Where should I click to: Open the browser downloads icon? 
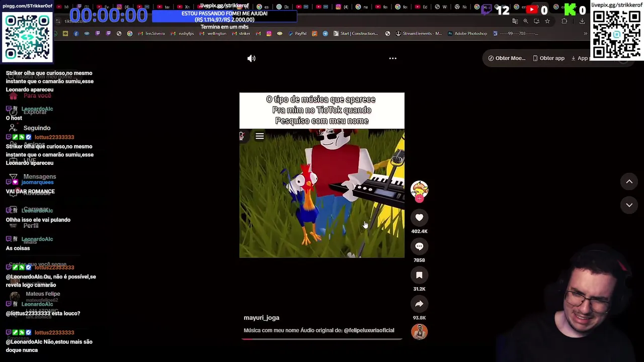click(582, 21)
